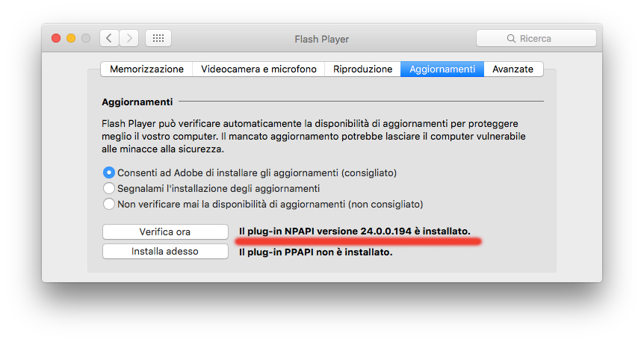Click the magnifying glass search icon
Viewport: 644px width, 342px height.
[511, 39]
